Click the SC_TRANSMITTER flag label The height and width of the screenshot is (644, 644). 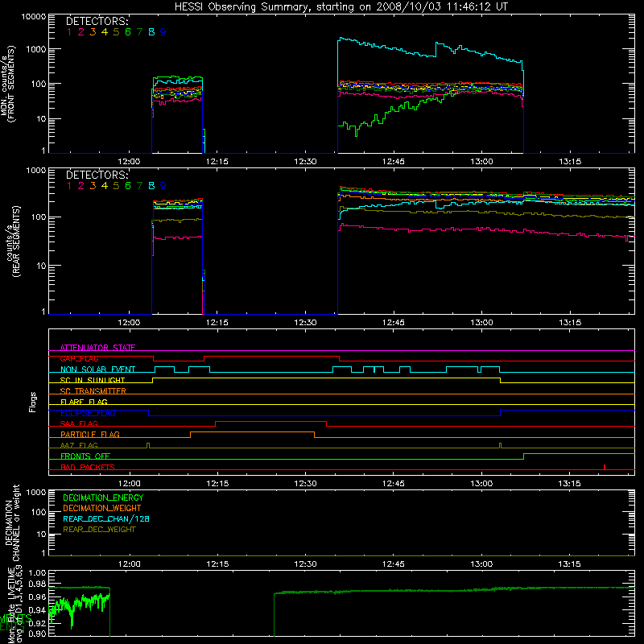[93, 391]
